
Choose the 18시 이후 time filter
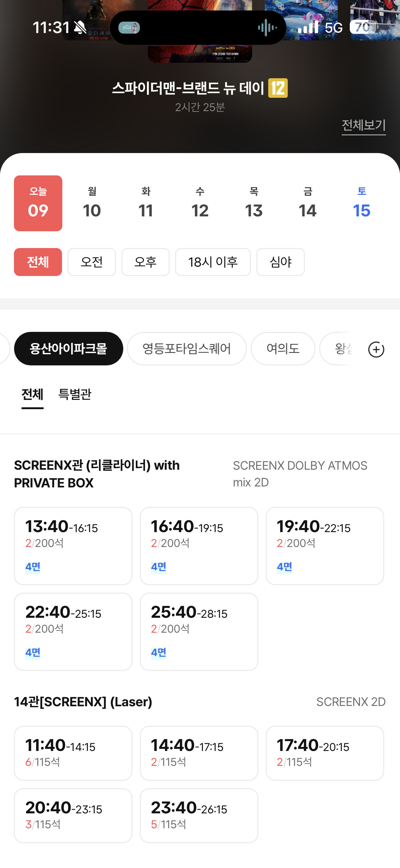[x=213, y=262]
